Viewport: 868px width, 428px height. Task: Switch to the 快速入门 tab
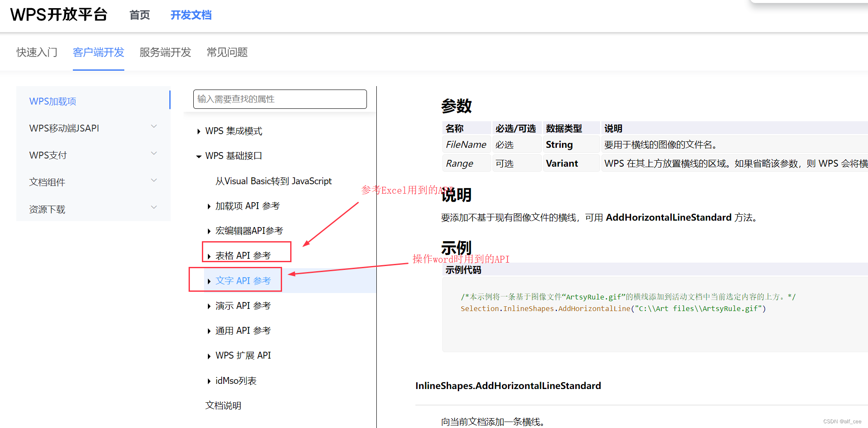(x=37, y=52)
